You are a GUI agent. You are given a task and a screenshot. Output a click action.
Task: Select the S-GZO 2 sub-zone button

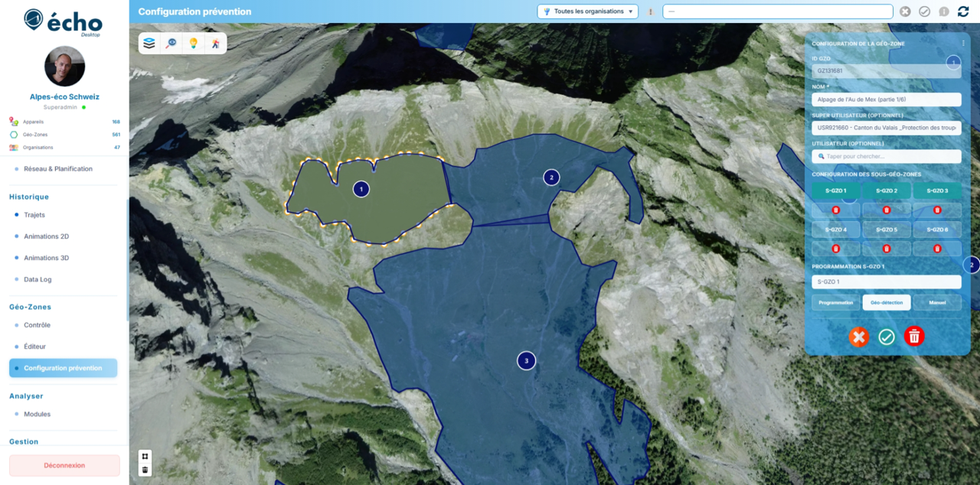887,190
